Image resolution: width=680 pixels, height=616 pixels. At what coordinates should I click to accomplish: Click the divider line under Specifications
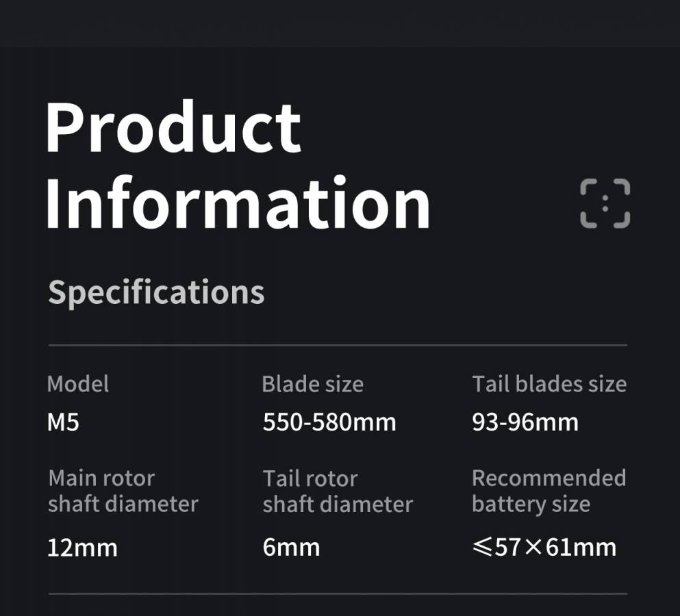[x=338, y=346]
